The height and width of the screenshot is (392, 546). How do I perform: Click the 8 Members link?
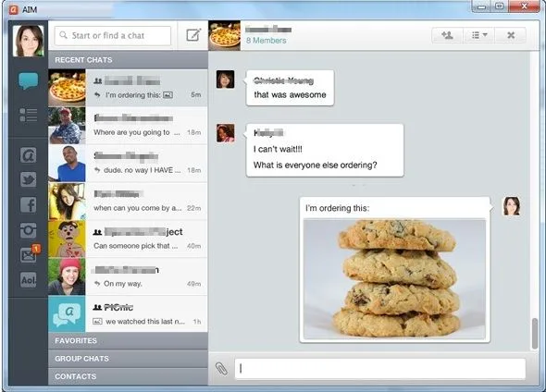point(267,41)
